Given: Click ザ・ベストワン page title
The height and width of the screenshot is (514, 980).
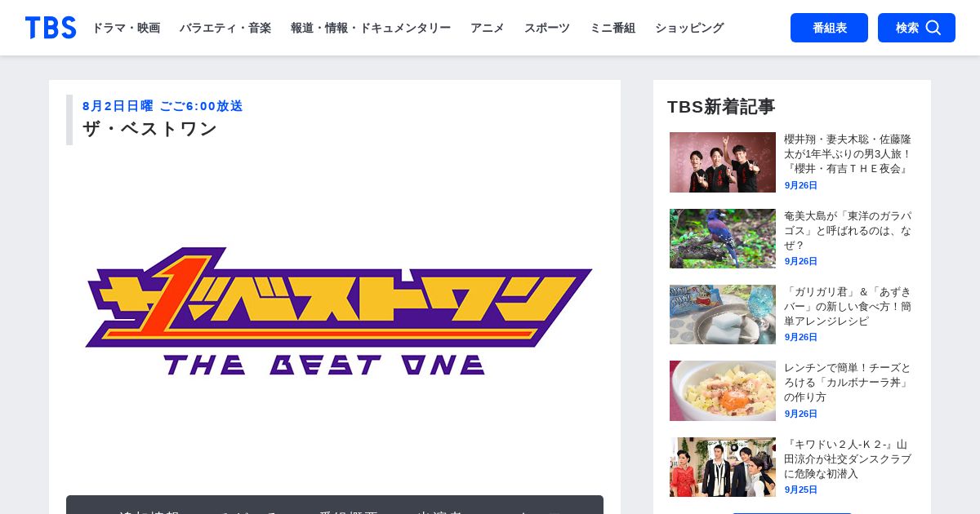Looking at the screenshot, I should tap(149, 129).
